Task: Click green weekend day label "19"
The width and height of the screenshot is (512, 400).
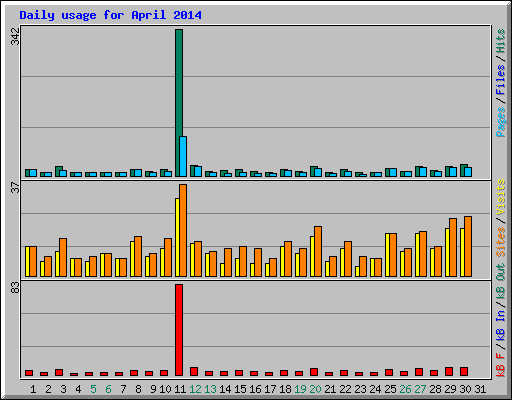Action: [300, 389]
